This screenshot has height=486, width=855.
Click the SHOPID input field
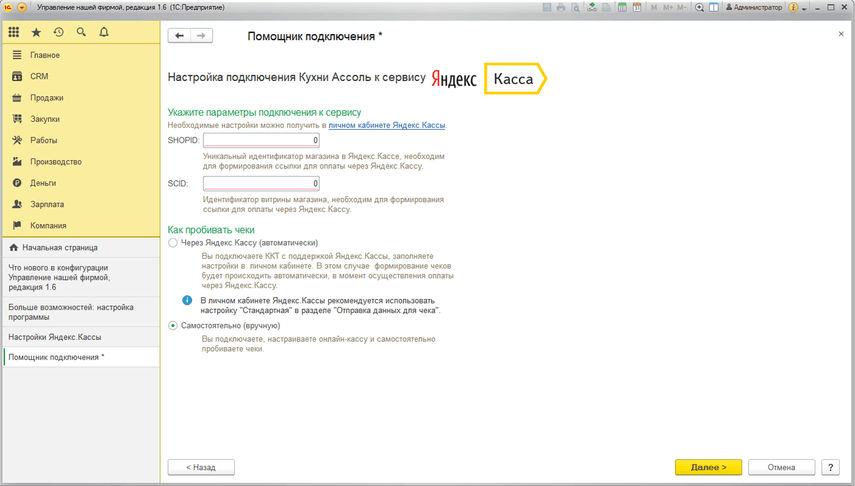[261, 140]
